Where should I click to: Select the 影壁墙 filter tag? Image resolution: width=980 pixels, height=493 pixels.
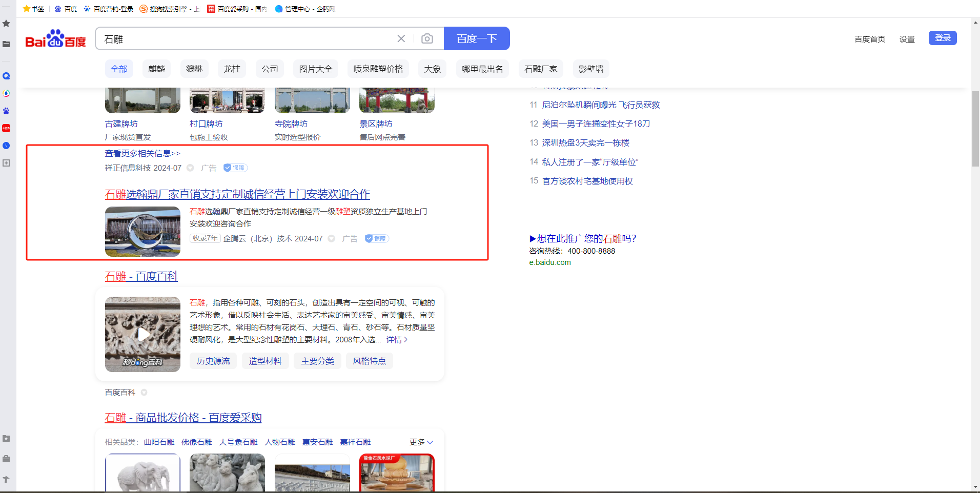point(591,69)
